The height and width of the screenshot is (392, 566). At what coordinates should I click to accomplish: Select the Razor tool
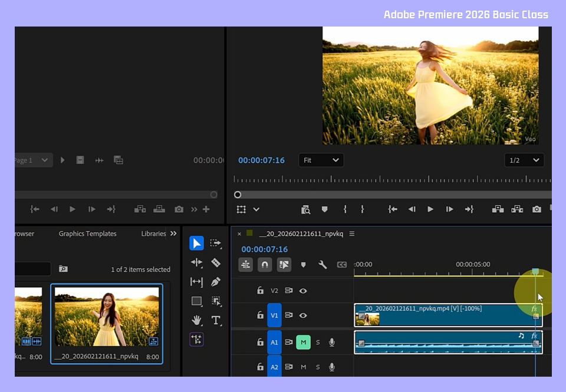(x=216, y=262)
